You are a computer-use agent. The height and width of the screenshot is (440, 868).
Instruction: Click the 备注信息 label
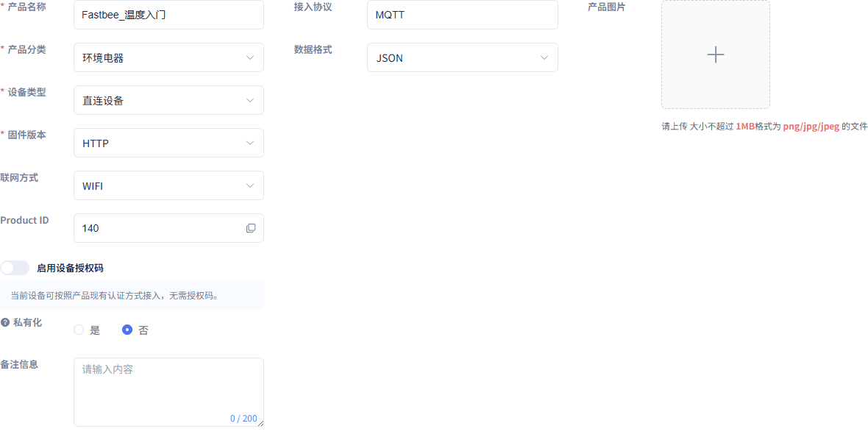pyautogui.click(x=19, y=365)
